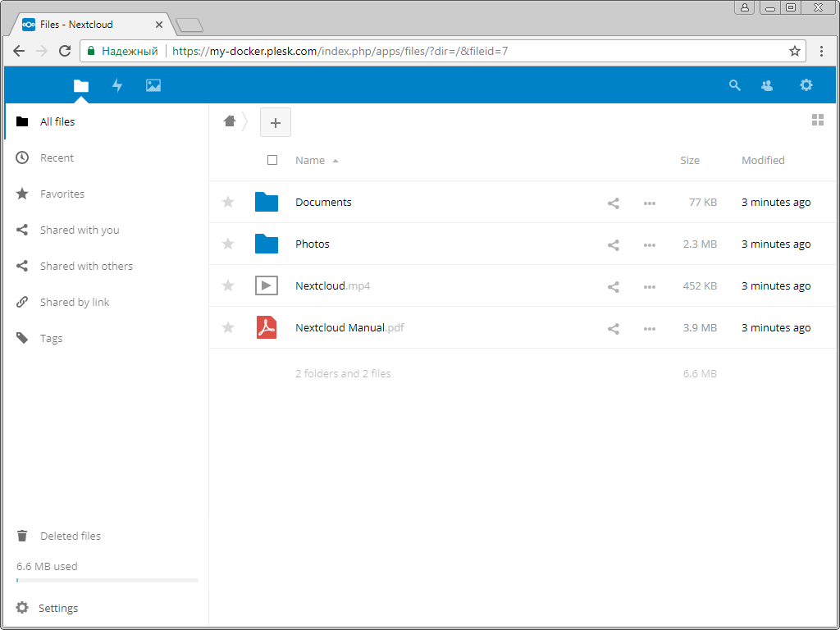Star the Nextcloud.mp4 file

coord(228,285)
